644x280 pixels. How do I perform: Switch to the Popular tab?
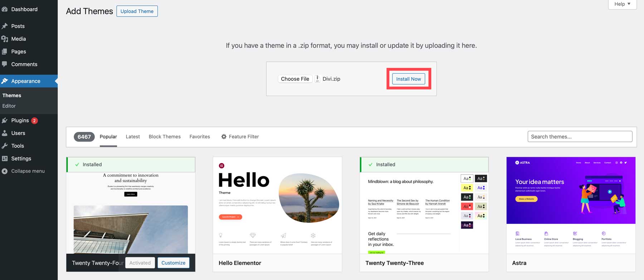[x=108, y=137]
